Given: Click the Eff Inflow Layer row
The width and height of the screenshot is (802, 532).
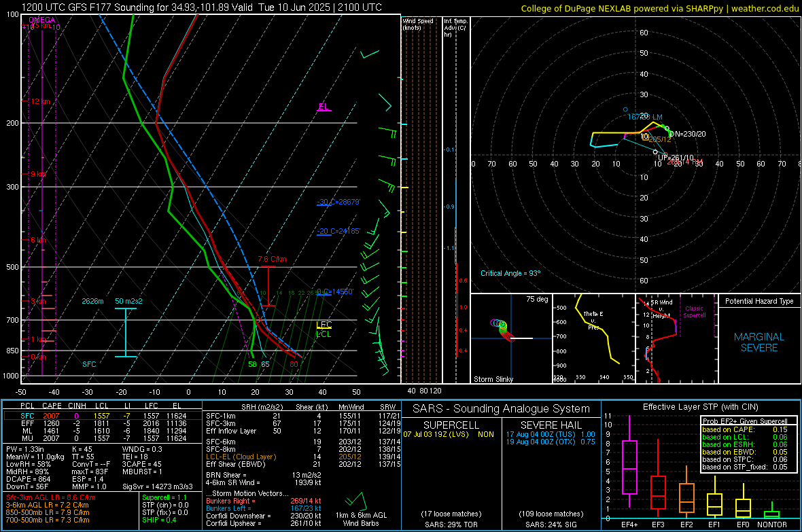Looking at the screenshot, I should pos(303,431).
